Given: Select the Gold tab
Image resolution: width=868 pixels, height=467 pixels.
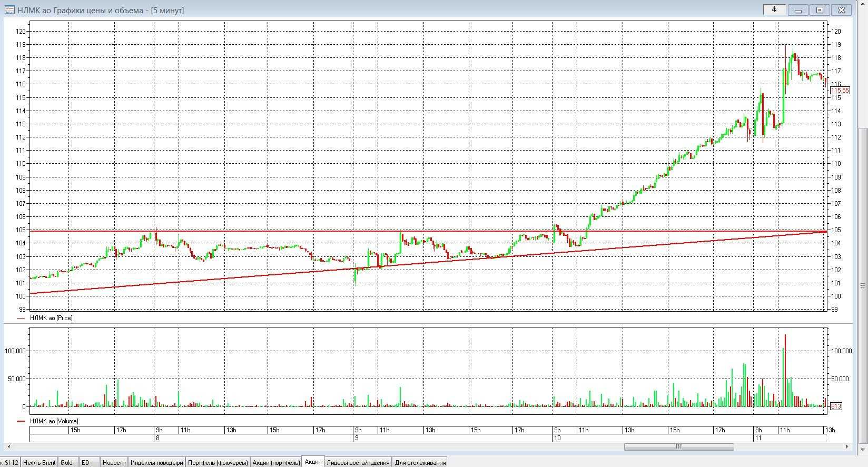Looking at the screenshot, I should click(x=67, y=462).
